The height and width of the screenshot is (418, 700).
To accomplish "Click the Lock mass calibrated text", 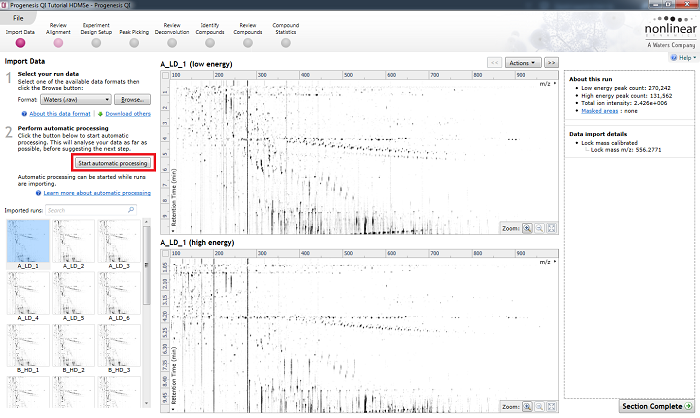I will tap(609, 143).
